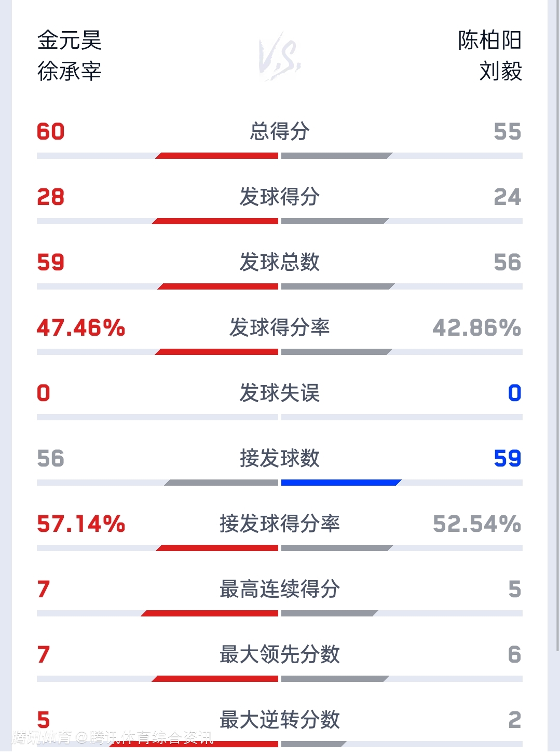560x755 pixels.
Task: Tap player name 徐承宰
Action: pos(69,71)
